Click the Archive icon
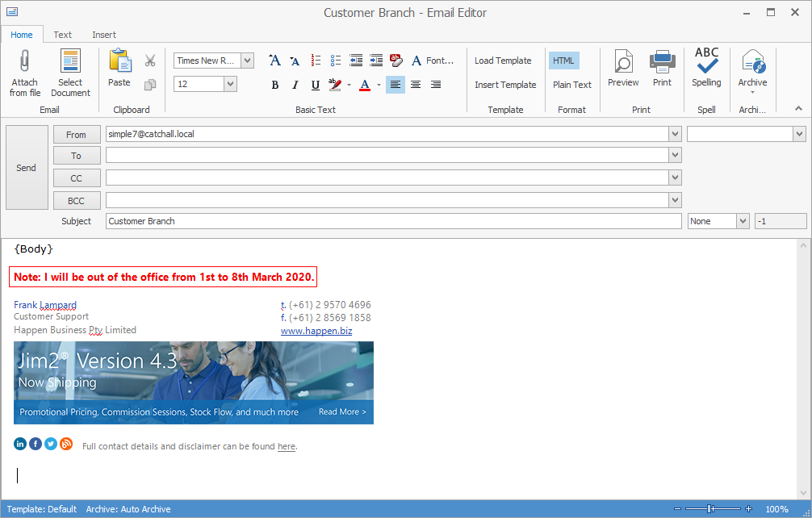Screen dimensions: 812x518 (752, 66)
